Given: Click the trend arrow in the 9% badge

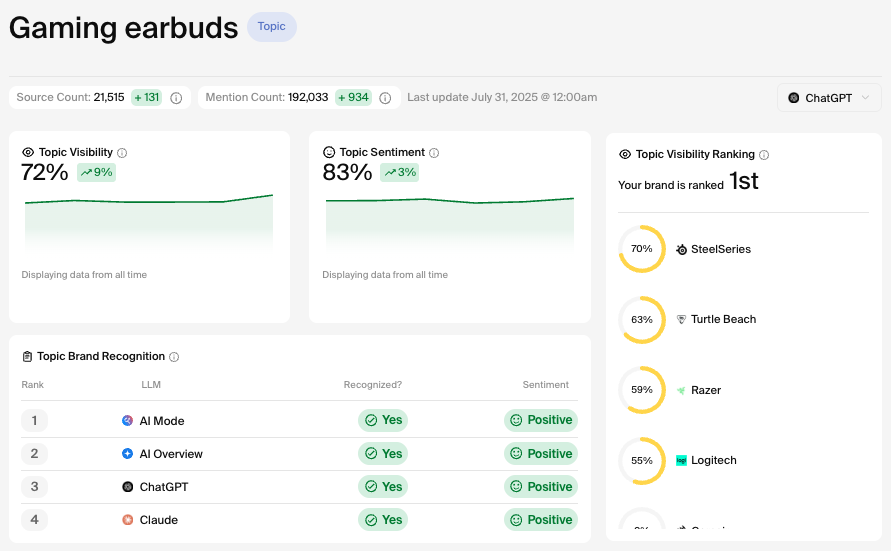Looking at the screenshot, I should (86, 173).
